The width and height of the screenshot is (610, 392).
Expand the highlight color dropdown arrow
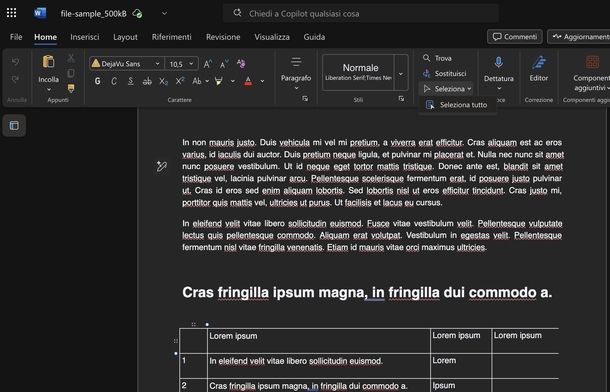pos(233,81)
